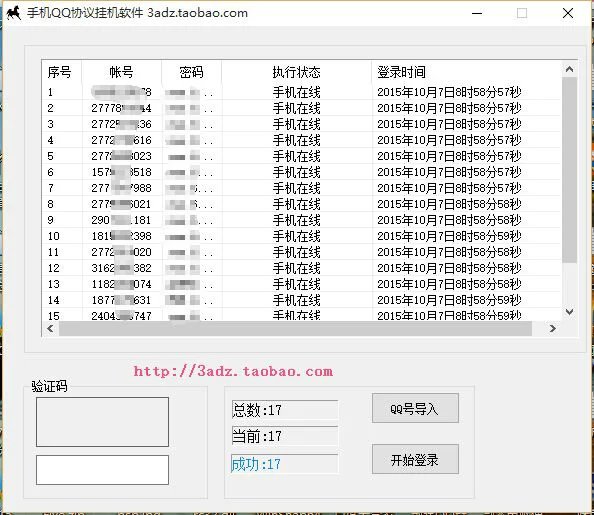The width and height of the screenshot is (594, 515).
Task: Close the QQ协议挂机软件 window
Action: tap(568, 13)
